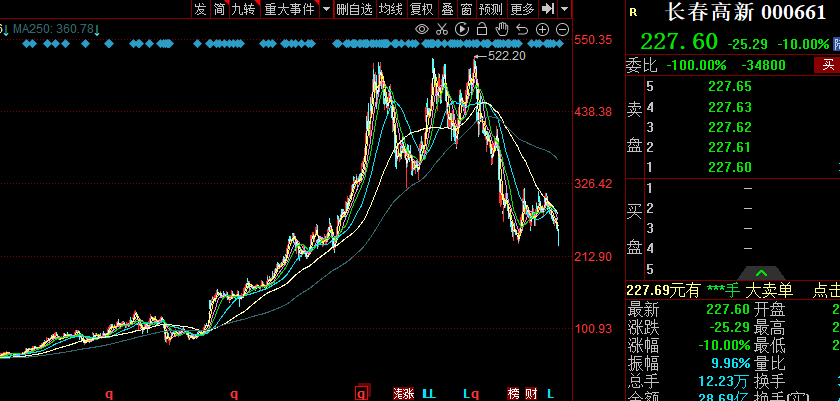Click the MA250: 360.78 indicator label
Viewport: 840px width, 401px height.
[x=56, y=29]
